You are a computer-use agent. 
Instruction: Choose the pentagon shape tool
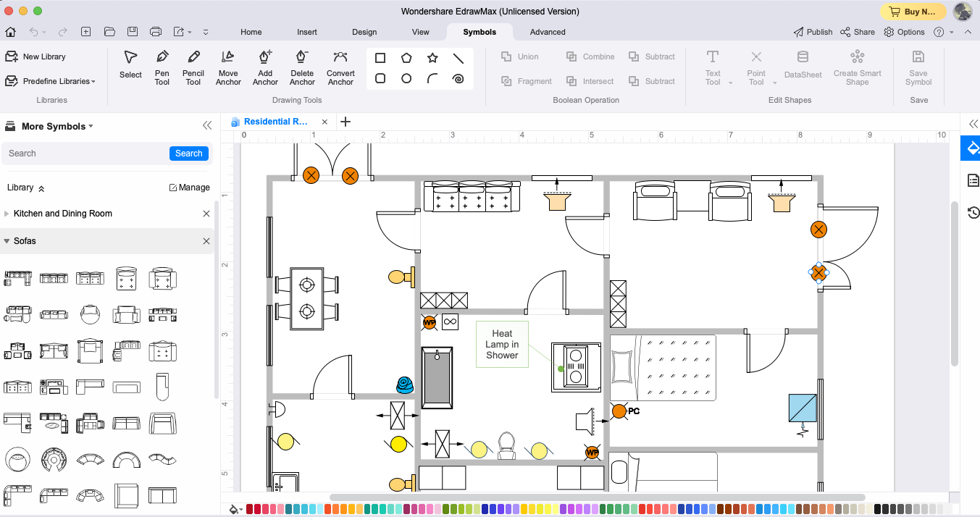tap(406, 58)
